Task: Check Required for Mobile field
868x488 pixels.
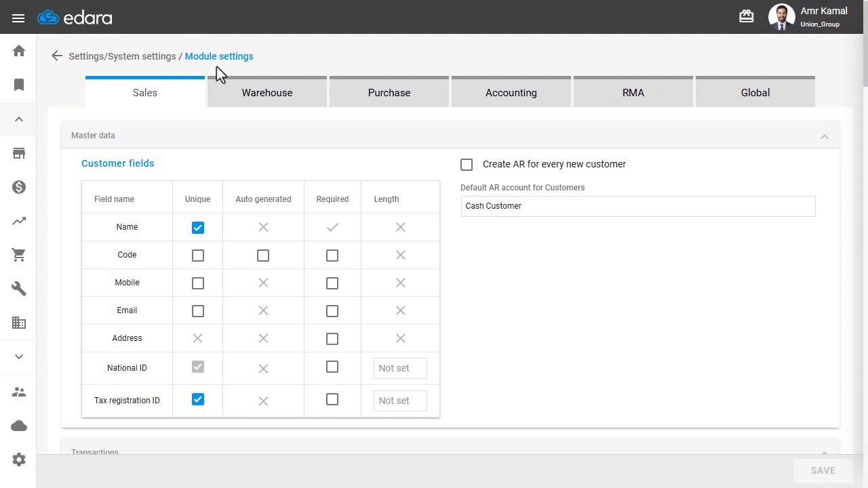Action: pyautogui.click(x=332, y=283)
